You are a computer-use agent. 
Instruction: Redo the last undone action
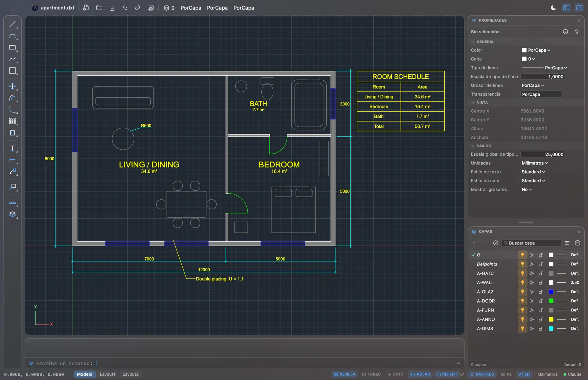point(138,8)
